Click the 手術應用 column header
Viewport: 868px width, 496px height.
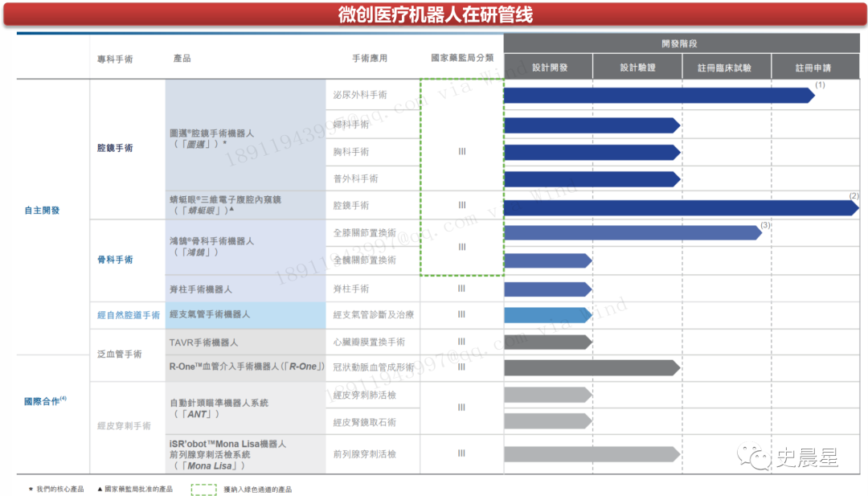(x=370, y=58)
